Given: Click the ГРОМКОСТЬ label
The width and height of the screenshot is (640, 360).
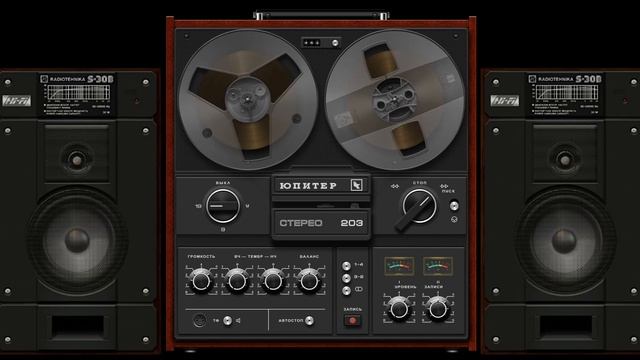Looking at the screenshot, I should [201, 256].
